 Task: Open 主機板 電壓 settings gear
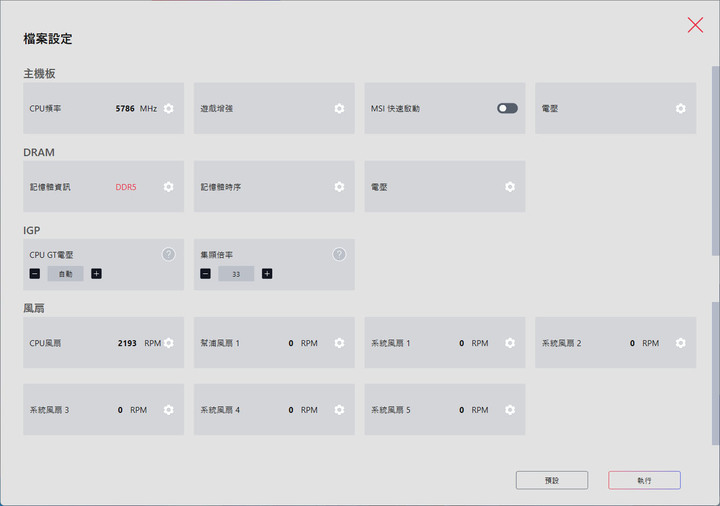(x=681, y=108)
